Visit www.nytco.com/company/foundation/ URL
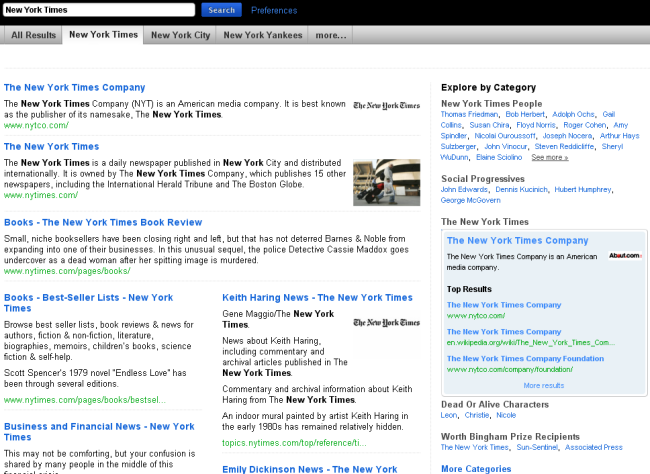Image resolution: width=650 pixels, height=474 pixels. click(x=509, y=369)
